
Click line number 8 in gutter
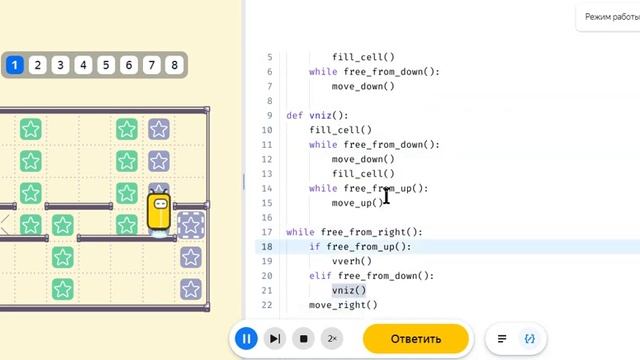coord(269,101)
